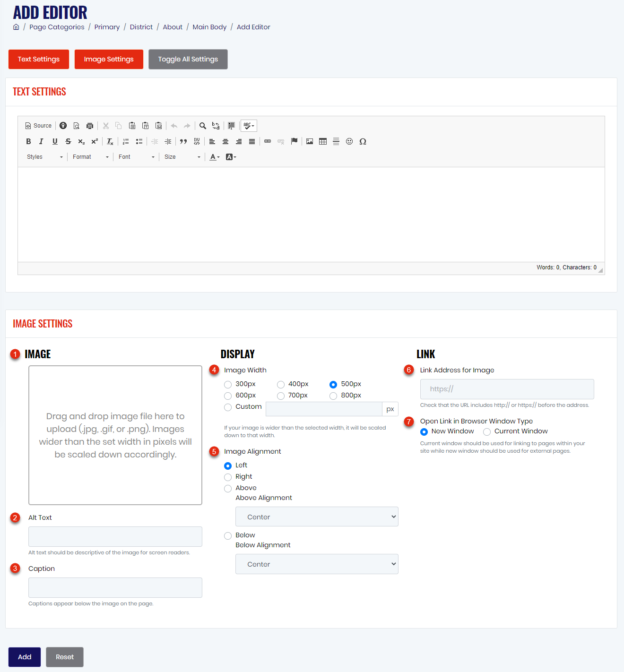Click the Preview document icon
Screen dimensions: 624x672
pos(76,126)
